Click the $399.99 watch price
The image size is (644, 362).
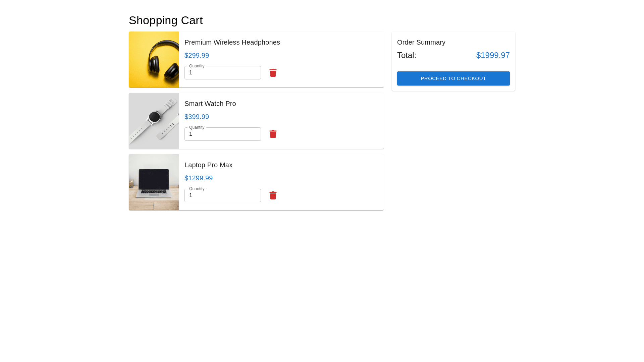(197, 117)
